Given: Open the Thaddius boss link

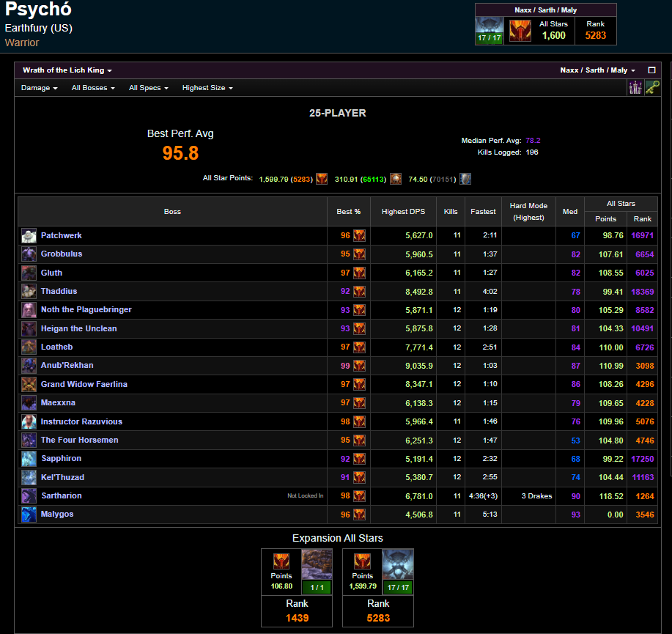Looking at the screenshot, I should [59, 291].
